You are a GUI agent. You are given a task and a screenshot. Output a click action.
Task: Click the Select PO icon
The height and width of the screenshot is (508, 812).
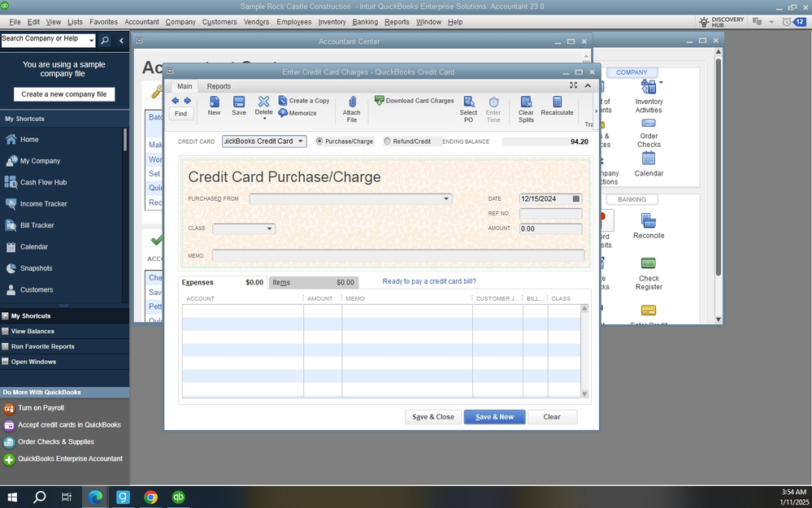click(469, 102)
